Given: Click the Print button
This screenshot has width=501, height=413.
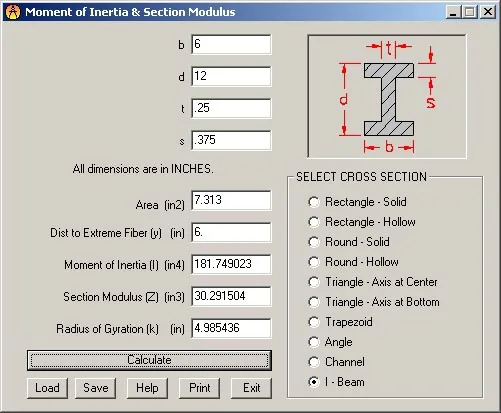Looking at the screenshot, I should point(199,388).
